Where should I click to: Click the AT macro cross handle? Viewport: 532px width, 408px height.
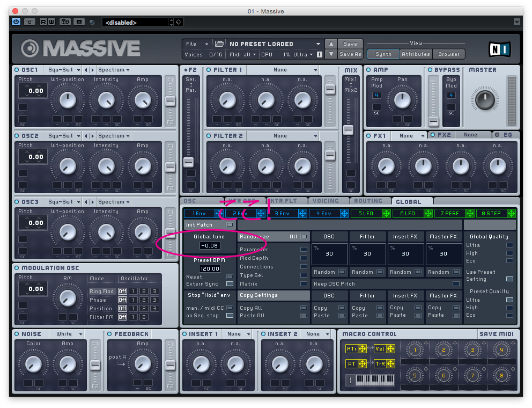(x=362, y=364)
